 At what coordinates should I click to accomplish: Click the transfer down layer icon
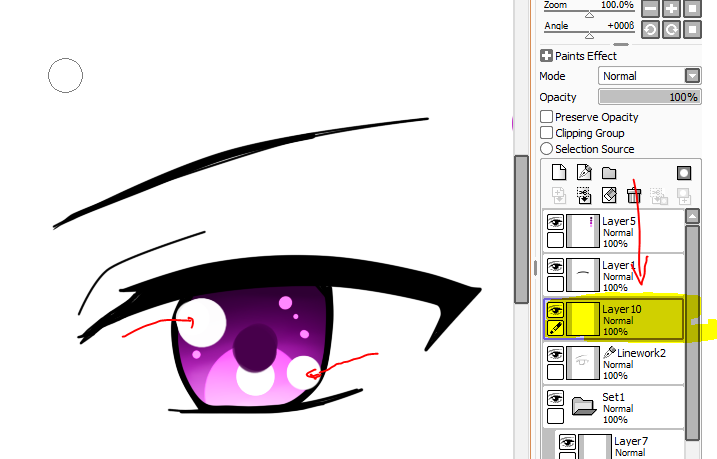point(559,196)
